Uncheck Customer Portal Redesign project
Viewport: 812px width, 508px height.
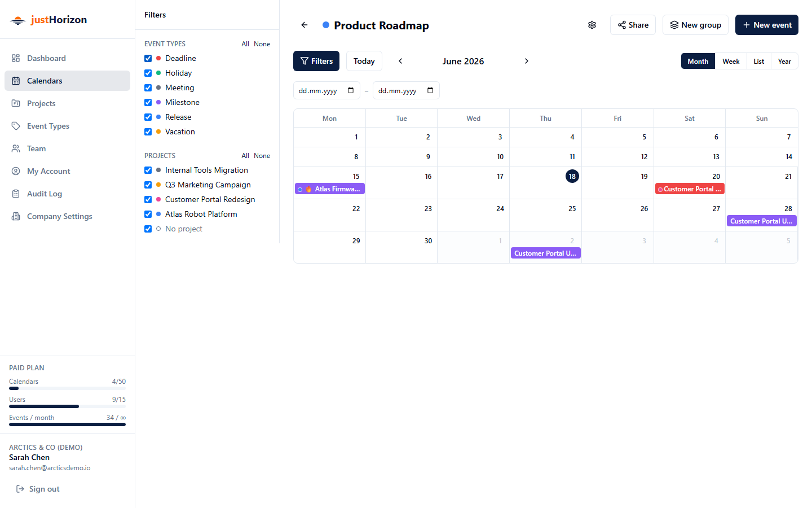148,199
